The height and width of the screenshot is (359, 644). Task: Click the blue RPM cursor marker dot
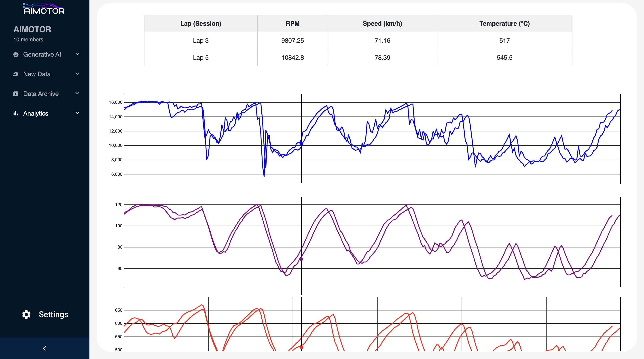pos(301,144)
